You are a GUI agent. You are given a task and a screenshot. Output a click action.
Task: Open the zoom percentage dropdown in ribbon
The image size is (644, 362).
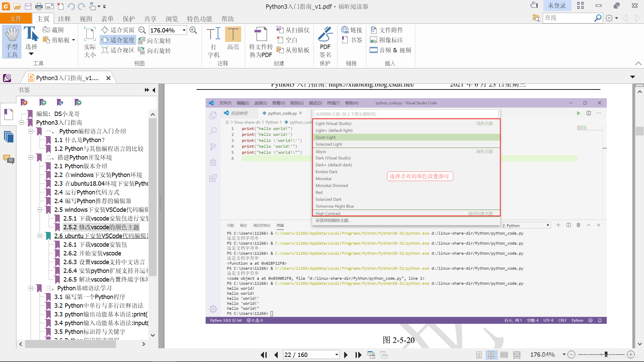pyautogui.click(x=184, y=30)
